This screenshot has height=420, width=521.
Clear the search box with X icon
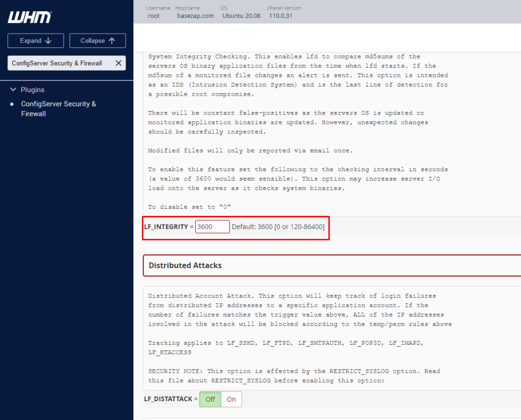(118, 63)
